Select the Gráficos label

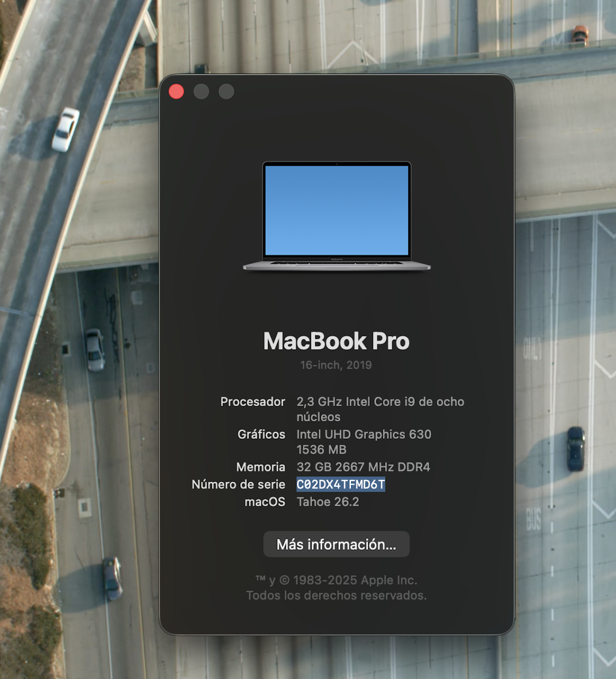261,435
